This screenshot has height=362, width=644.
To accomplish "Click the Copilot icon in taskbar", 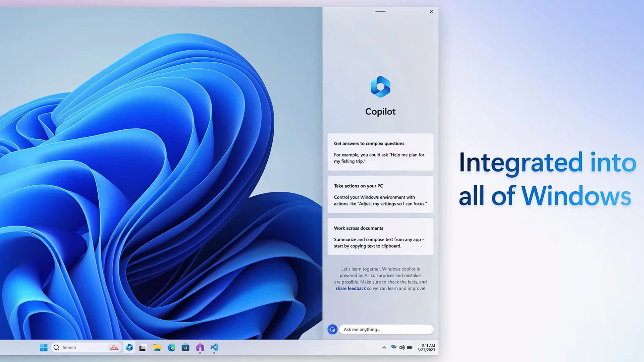I will click(129, 348).
